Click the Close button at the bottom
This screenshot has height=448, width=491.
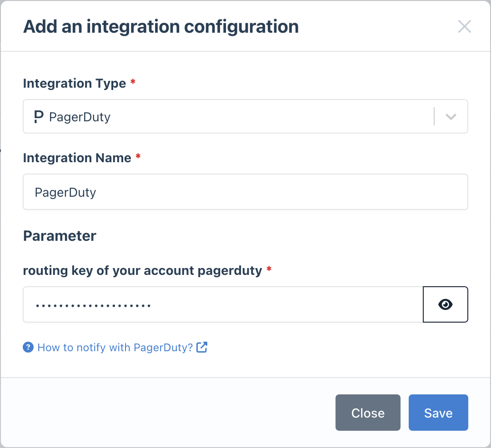368,413
